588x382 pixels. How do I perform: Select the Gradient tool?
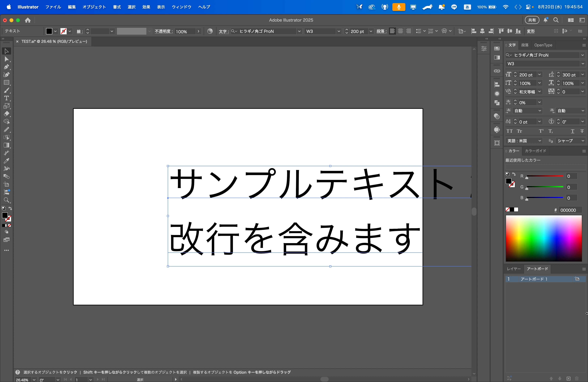click(x=6, y=145)
